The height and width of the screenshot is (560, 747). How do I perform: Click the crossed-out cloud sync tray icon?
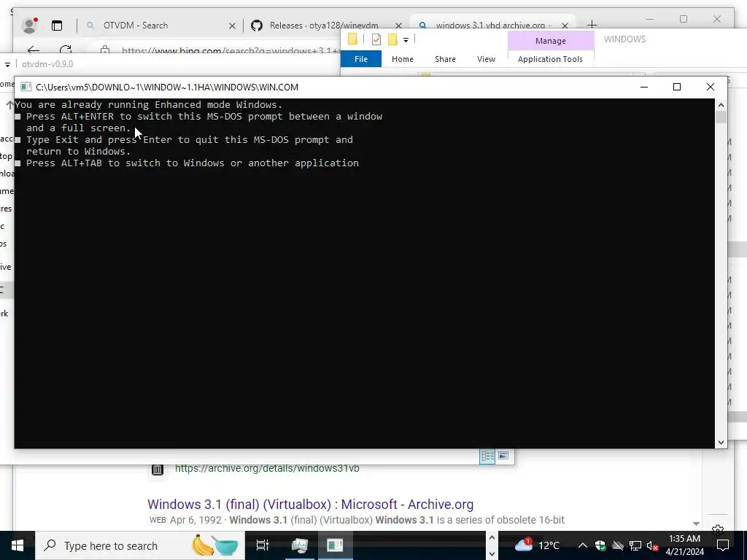coord(617,545)
